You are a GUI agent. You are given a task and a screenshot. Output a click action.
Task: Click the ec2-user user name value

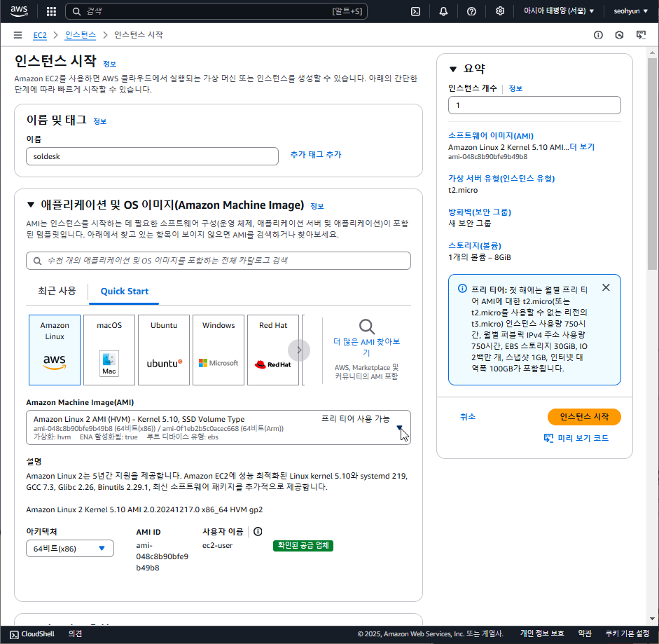coord(217,546)
